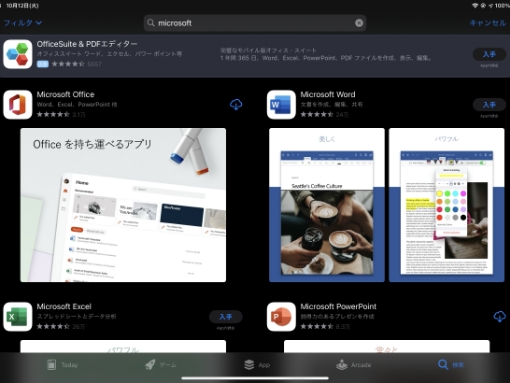Open the フィルタ filter dropdown

(x=23, y=23)
